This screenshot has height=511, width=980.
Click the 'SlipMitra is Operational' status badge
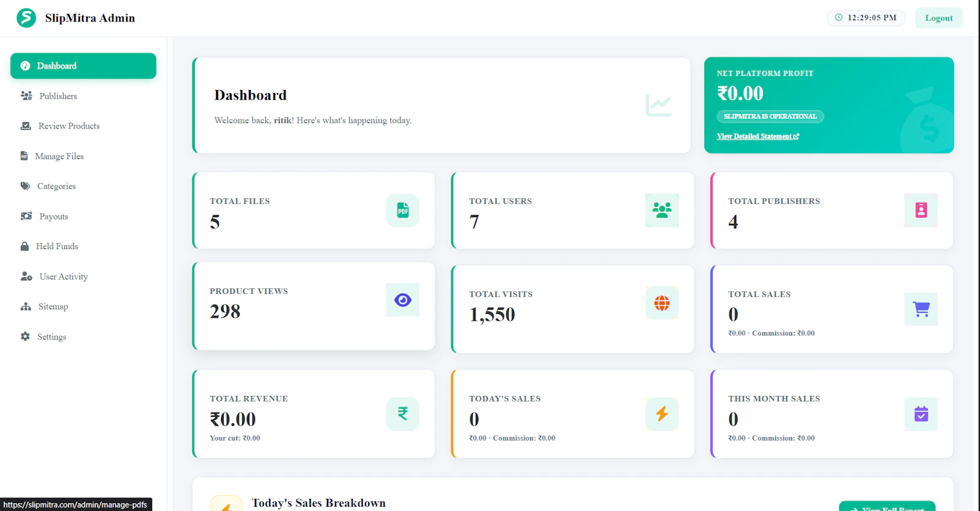point(771,116)
